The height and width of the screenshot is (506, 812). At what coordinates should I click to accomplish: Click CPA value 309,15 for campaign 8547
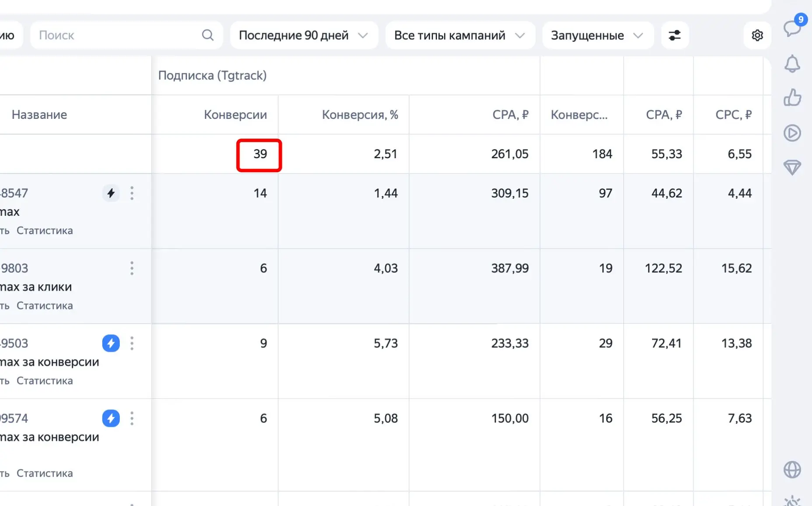510,193
